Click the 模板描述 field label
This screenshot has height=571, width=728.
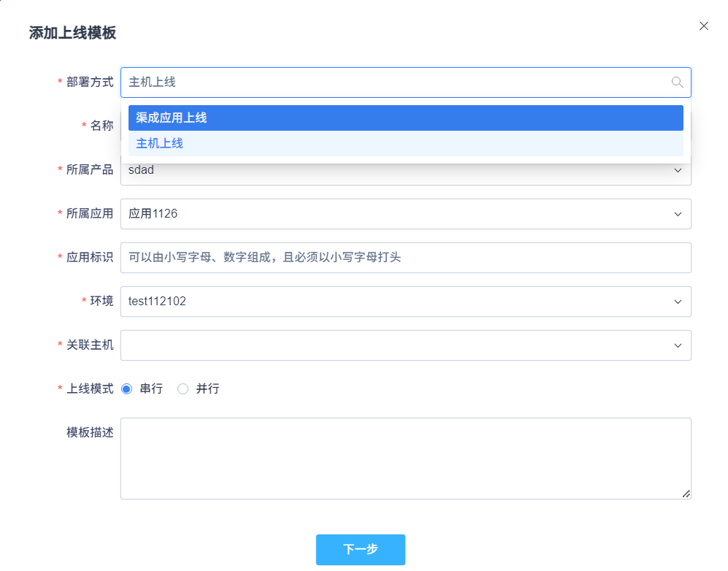tap(90, 432)
